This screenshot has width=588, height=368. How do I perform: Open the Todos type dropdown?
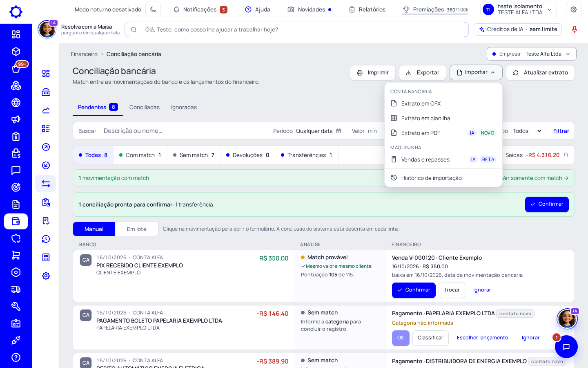[527, 131]
